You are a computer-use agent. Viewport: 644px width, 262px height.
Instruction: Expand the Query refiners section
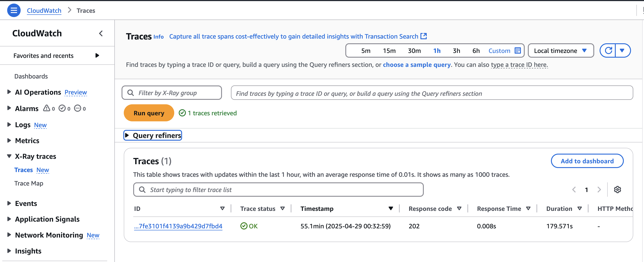coord(152,135)
